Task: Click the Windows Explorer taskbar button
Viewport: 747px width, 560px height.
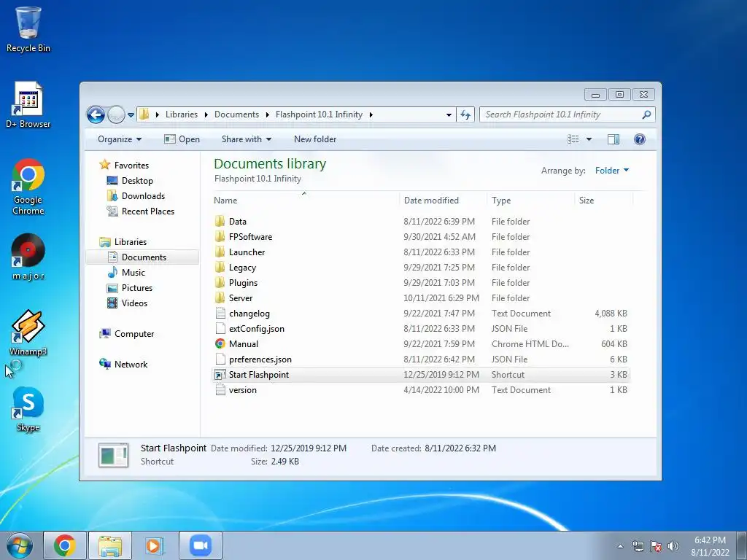Action: click(110, 545)
